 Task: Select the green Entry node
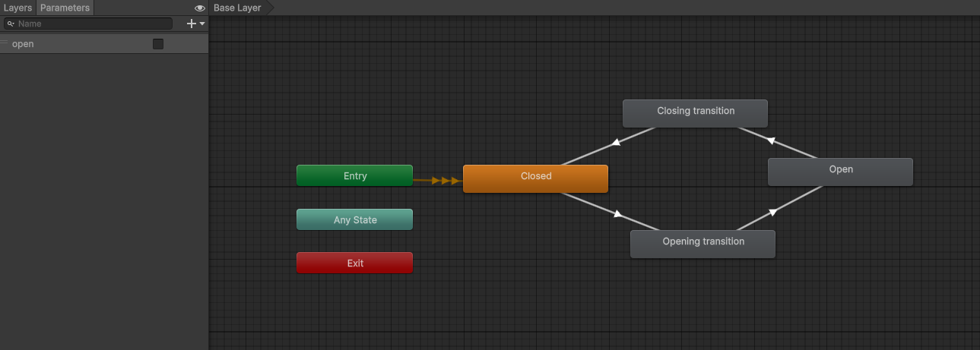pos(354,175)
